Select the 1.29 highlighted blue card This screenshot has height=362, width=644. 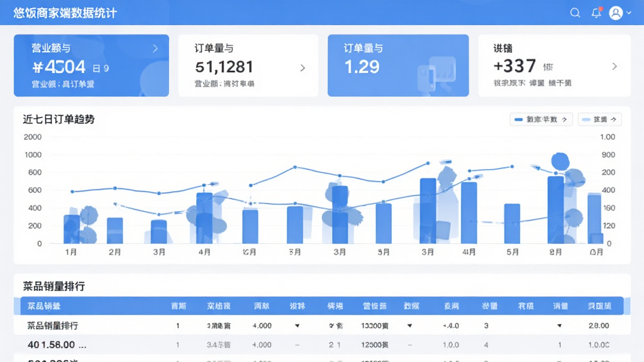[398, 65]
